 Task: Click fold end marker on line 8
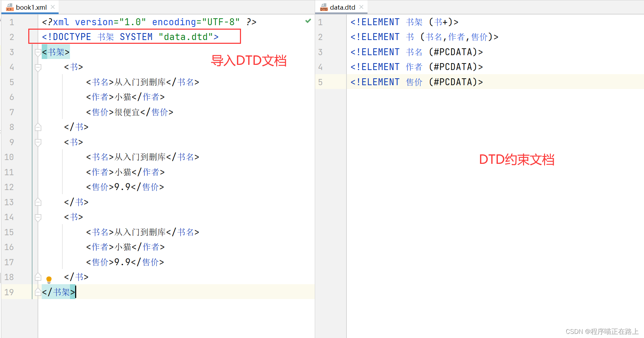(38, 127)
